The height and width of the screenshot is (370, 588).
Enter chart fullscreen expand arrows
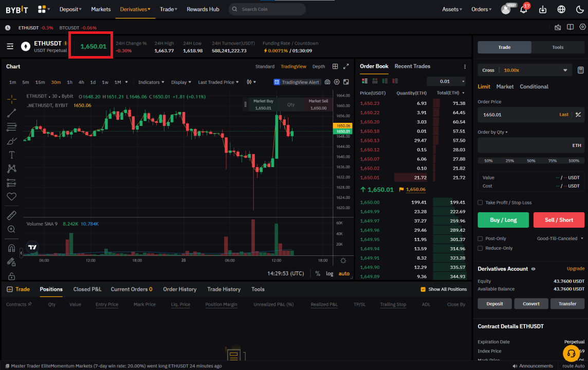[346, 66]
